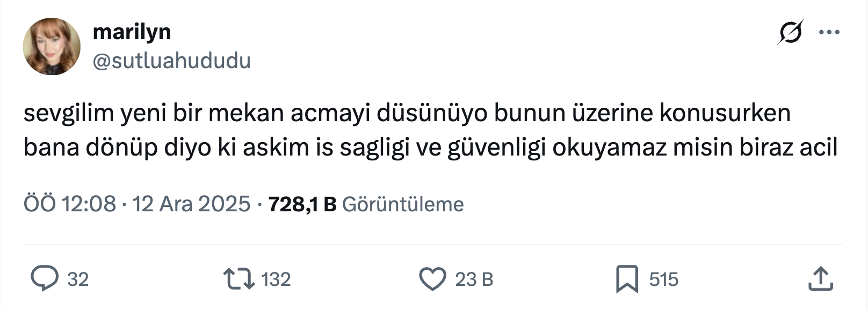Like the tweet with the heart icon
The width and height of the screenshot is (868, 310).
(432, 279)
